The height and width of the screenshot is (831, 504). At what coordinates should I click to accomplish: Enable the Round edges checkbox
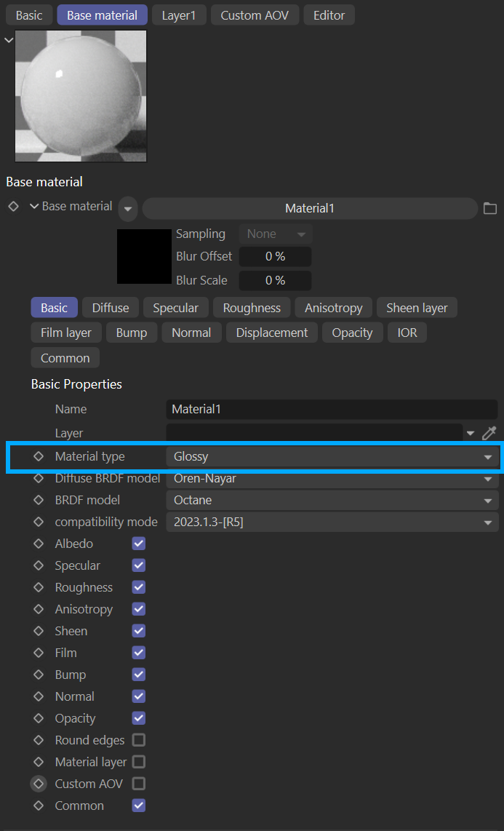pos(138,740)
